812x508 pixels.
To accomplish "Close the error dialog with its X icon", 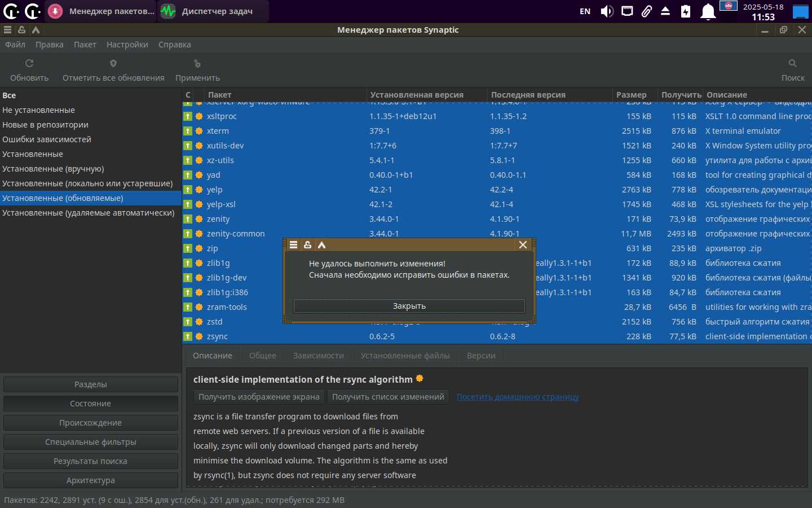I will (523, 245).
